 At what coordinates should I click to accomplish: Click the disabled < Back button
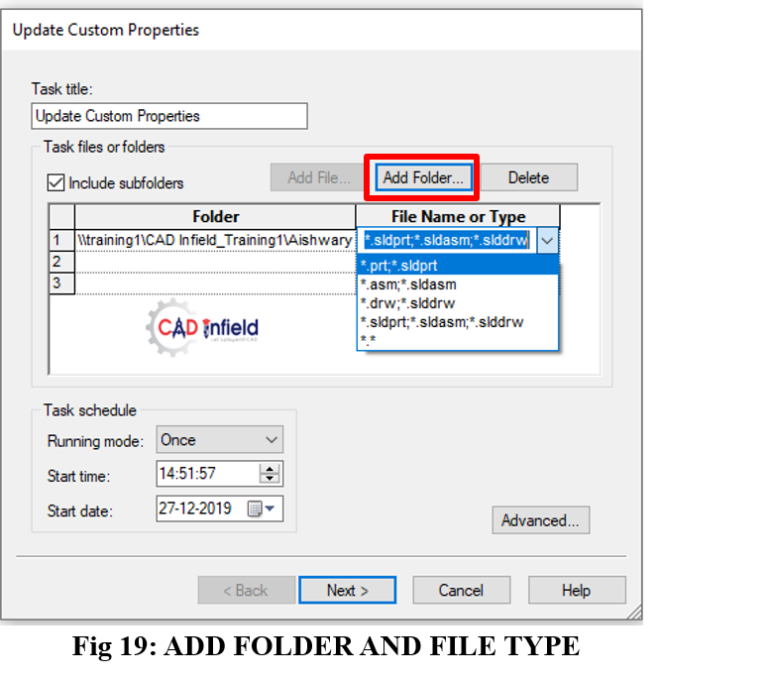pos(246,590)
